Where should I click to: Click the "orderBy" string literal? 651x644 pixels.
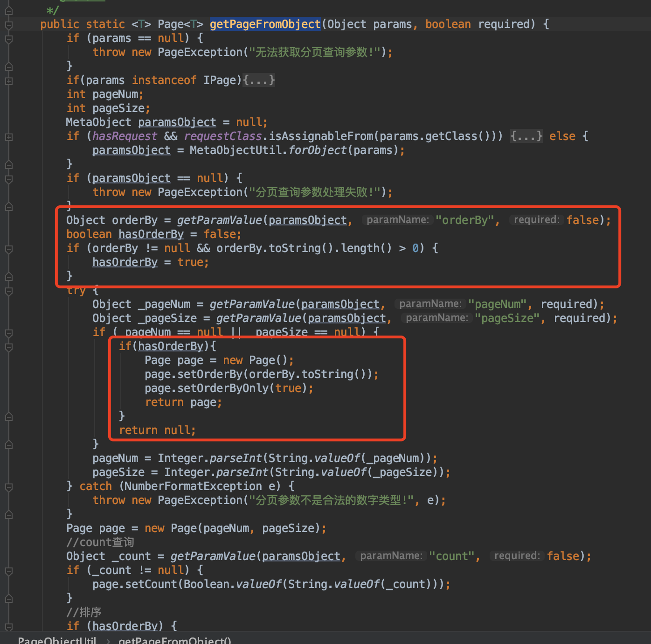click(x=464, y=220)
